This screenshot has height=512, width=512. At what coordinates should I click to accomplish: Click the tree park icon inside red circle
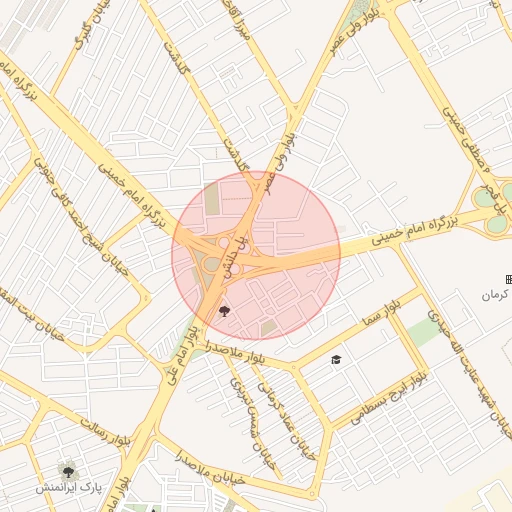[224, 311]
